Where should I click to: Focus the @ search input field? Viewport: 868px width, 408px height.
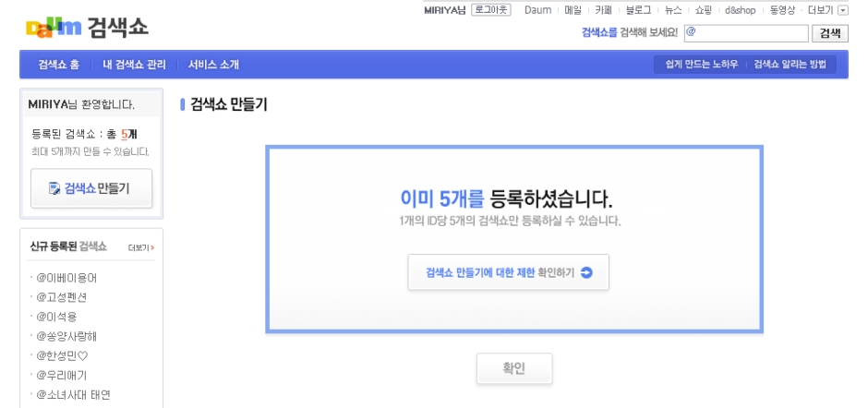coord(746,33)
